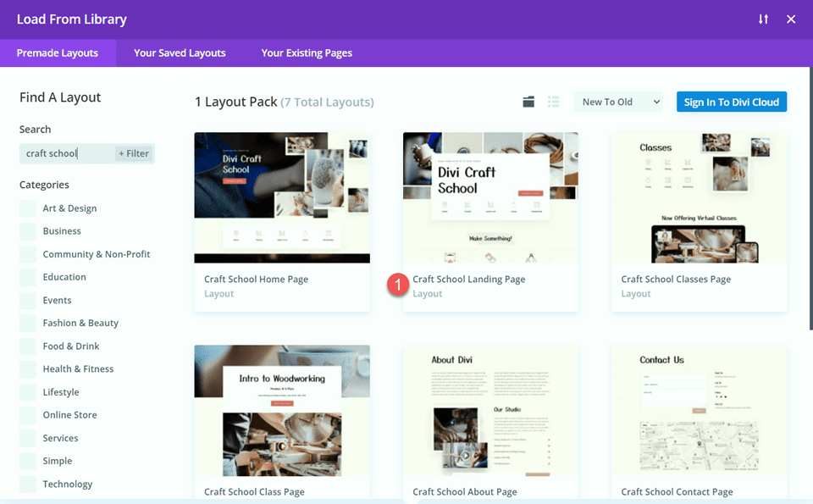Check the Services category checkbox
Image resolution: width=813 pixels, height=504 pixels.
[28, 438]
